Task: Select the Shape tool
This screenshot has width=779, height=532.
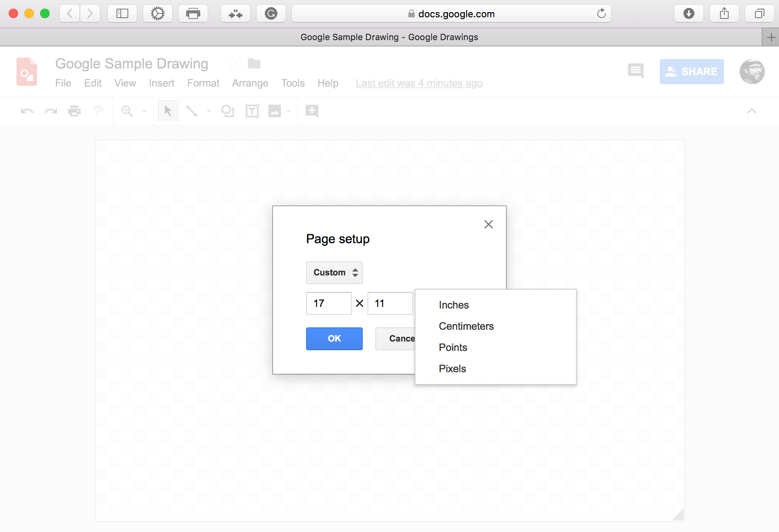Action: (x=227, y=111)
